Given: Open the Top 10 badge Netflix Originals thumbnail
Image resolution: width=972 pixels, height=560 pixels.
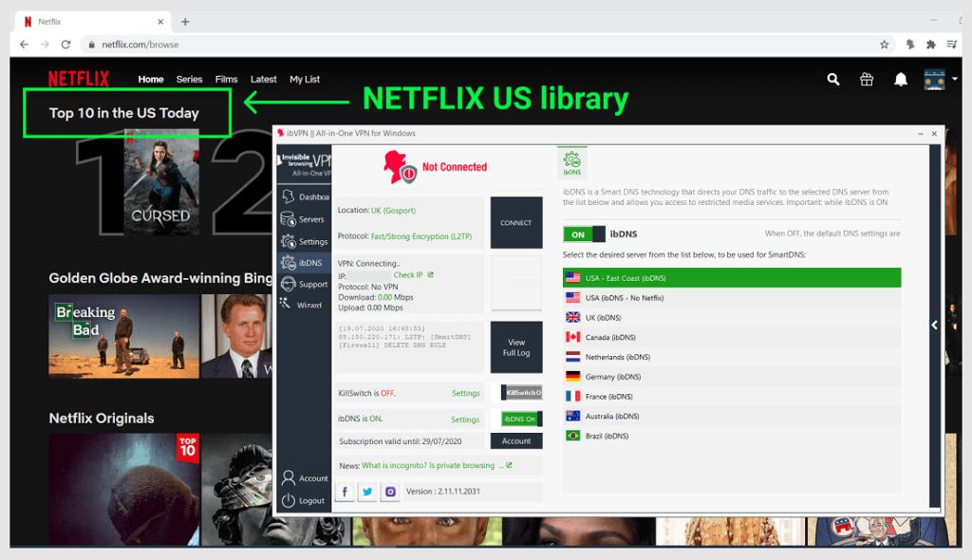Looking at the screenshot, I should tap(124, 489).
